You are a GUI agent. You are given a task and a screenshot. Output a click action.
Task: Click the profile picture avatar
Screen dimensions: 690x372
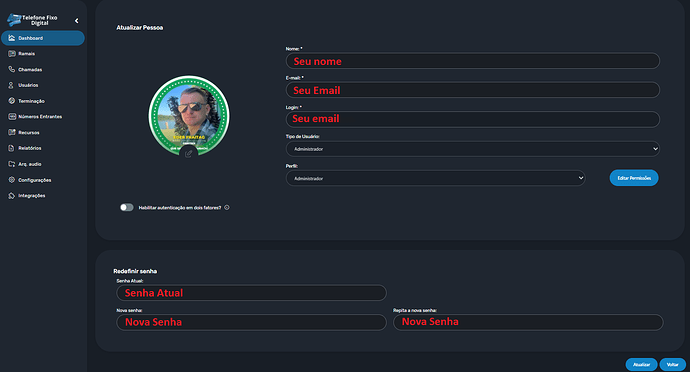click(189, 115)
